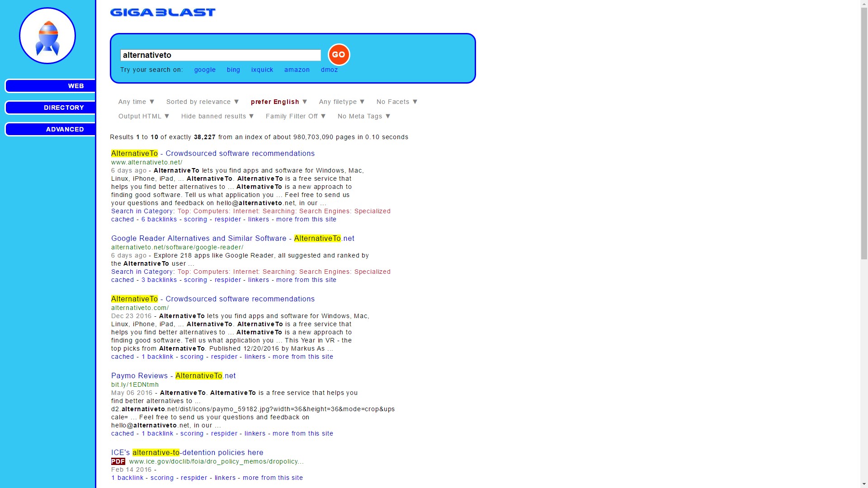Toggle the Family Filter Off setting
This screenshot has height=488, width=868.
[295, 116]
